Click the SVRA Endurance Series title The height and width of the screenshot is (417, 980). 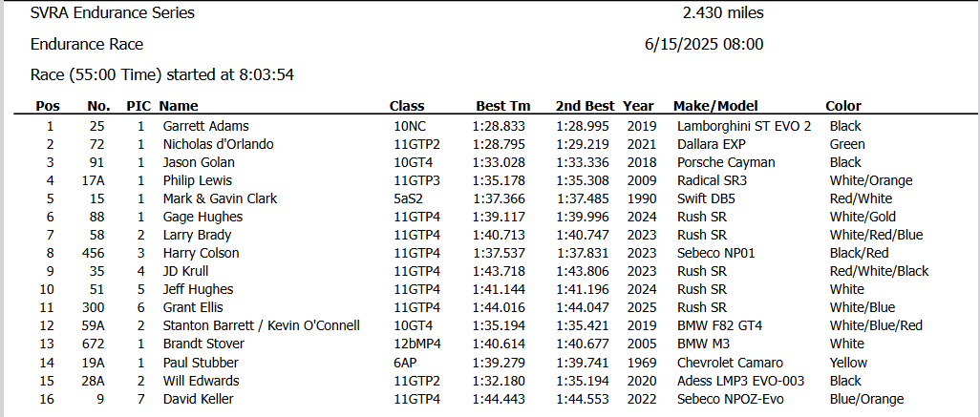pos(113,13)
